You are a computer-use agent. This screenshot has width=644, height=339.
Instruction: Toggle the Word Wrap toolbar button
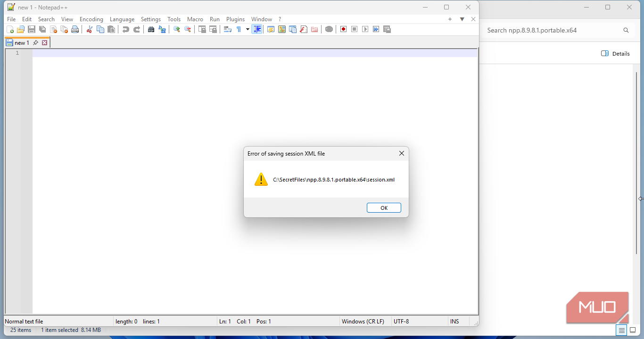tap(228, 29)
